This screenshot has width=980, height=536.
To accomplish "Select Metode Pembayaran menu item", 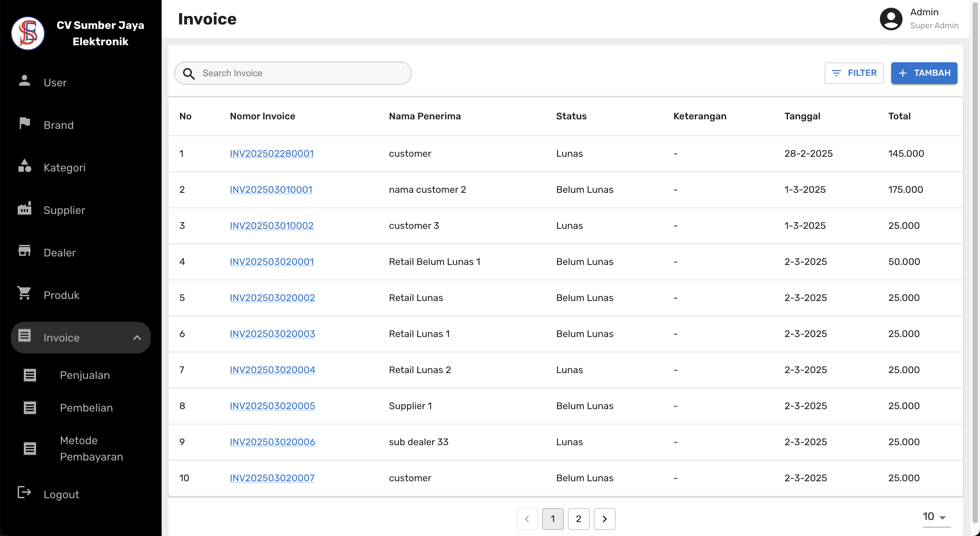I will point(91,449).
